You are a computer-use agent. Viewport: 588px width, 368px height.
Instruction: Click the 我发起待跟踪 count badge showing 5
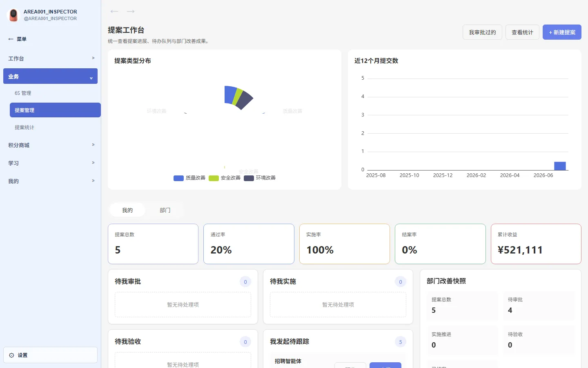401,342
